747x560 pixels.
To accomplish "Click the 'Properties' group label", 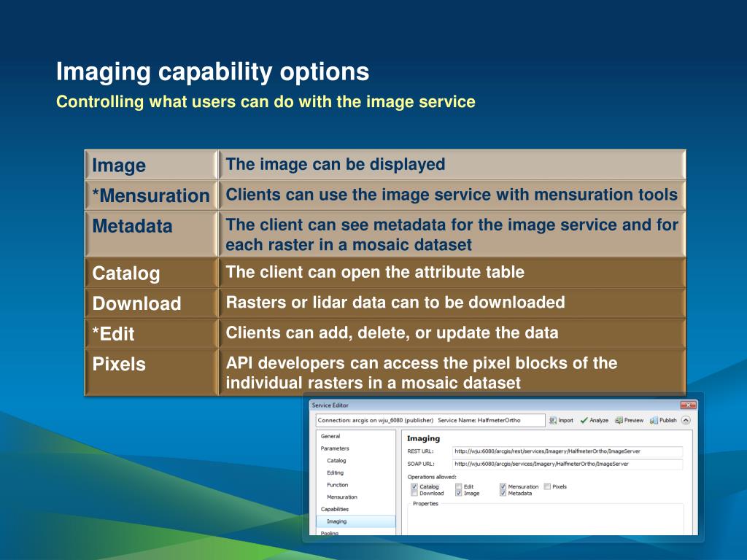I will (x=425, y=503).
